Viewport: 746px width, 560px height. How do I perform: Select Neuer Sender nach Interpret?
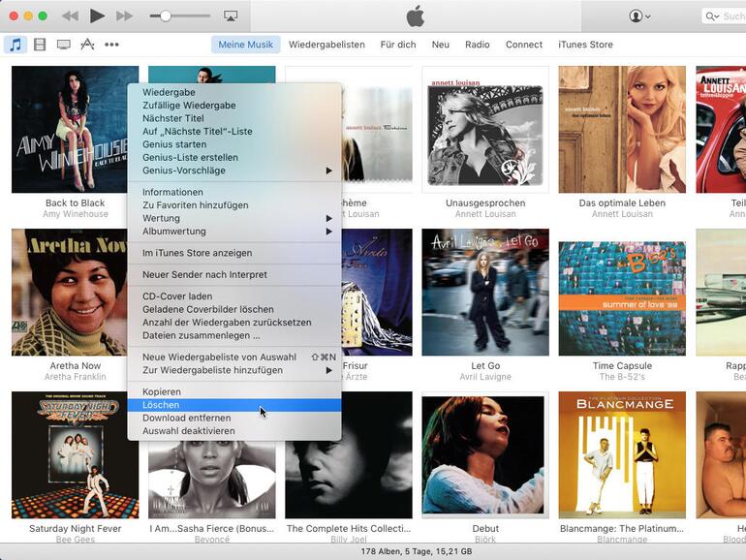point(234,274)
